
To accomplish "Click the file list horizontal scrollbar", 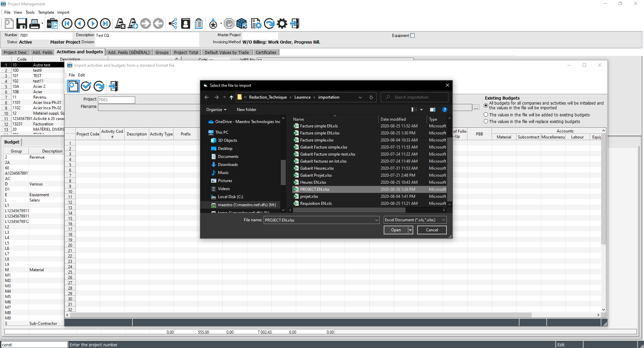I will 349,210.
